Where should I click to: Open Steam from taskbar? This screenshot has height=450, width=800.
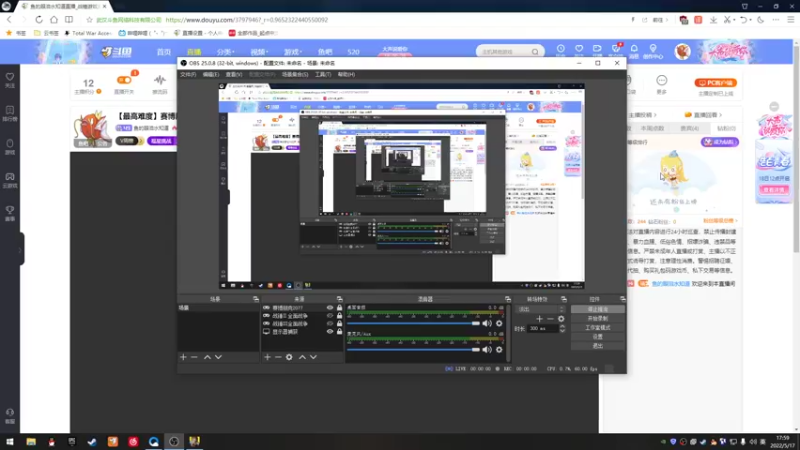coord(92,442)
